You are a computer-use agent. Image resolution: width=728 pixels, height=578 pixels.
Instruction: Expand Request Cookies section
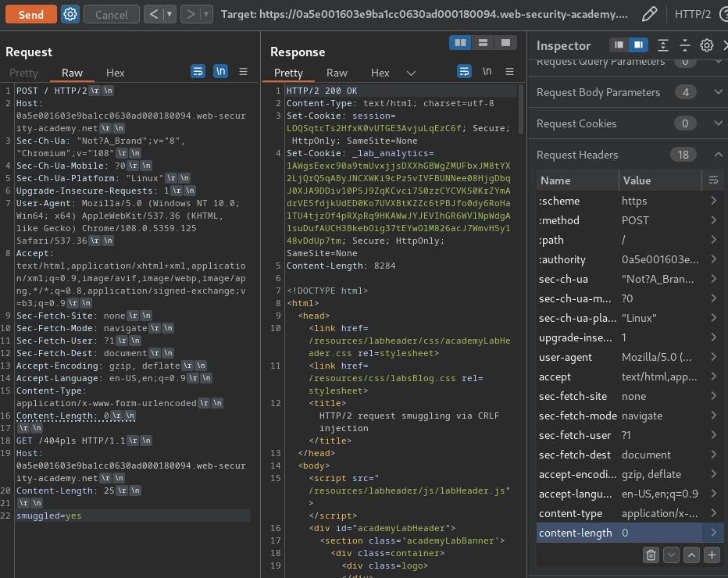click(719, 123)
